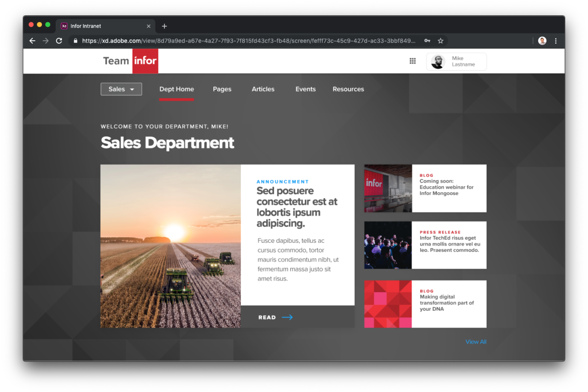Close the Infor Intranet tab

click(149, 26)
